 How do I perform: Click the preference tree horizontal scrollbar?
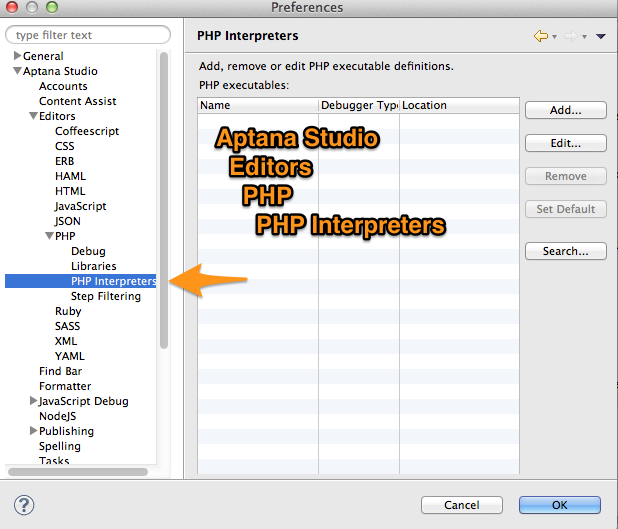[78, 472]
